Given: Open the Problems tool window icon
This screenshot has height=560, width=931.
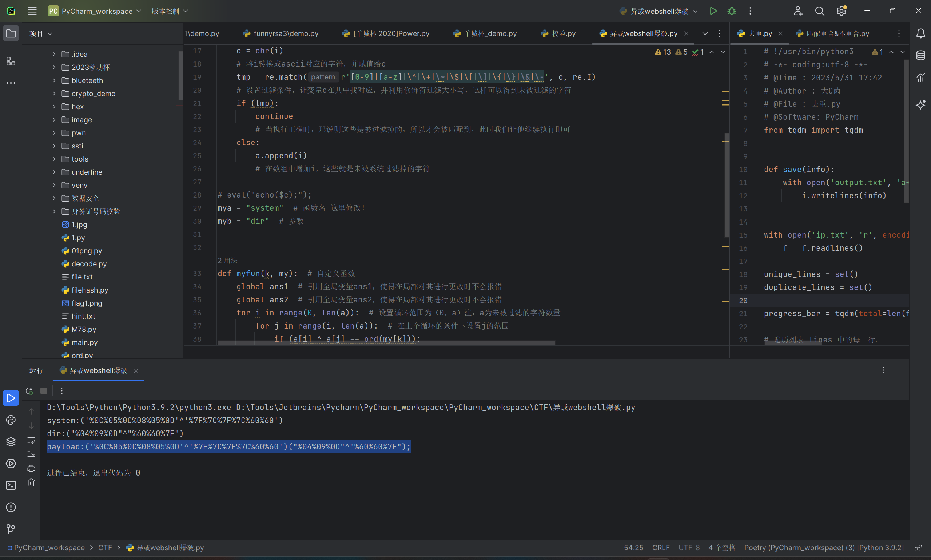Looking at the screenshot, I should [11, 507].
